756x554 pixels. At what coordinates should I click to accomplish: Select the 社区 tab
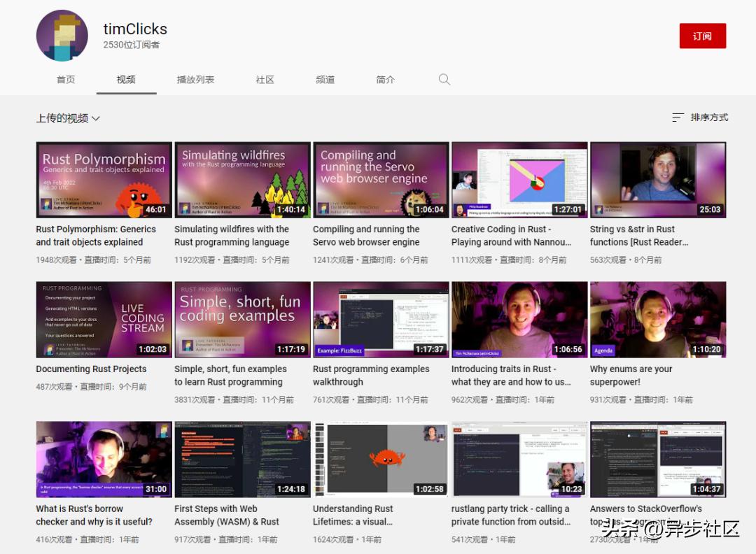click(x=265, y=80)
